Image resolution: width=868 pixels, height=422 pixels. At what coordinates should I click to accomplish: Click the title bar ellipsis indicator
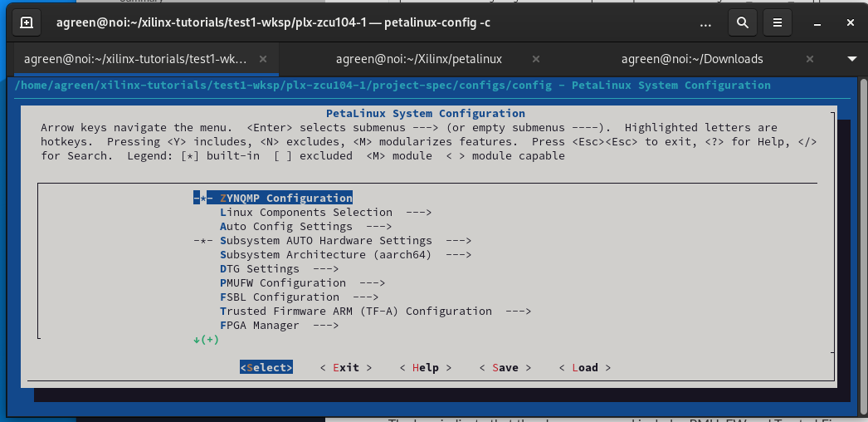(x=705, y=23)
